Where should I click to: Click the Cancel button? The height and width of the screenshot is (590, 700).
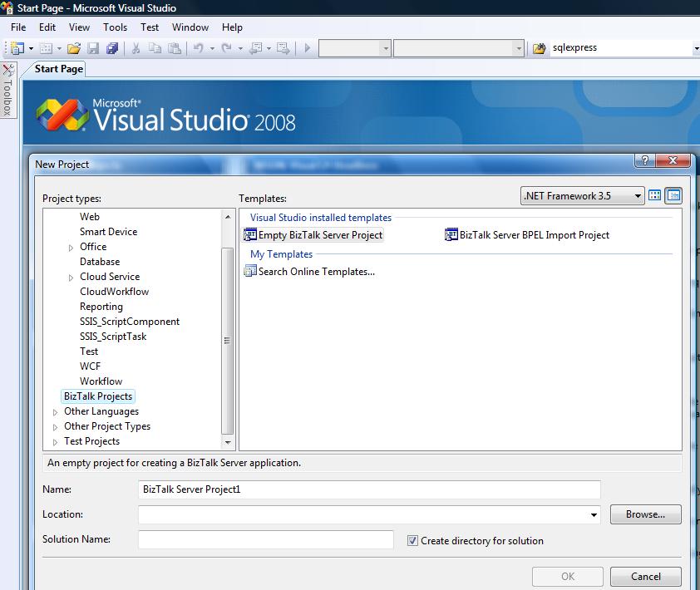click(645, 576)
